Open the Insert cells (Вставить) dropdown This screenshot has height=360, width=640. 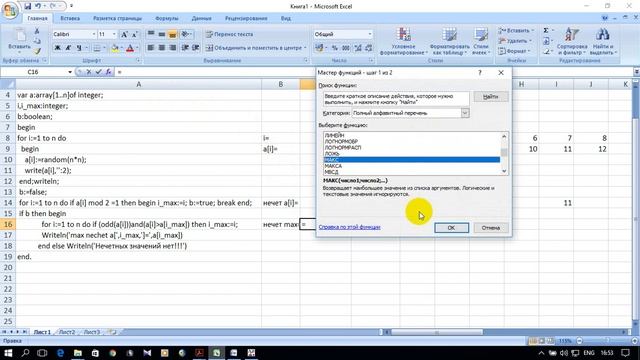(x=516, y=31)
